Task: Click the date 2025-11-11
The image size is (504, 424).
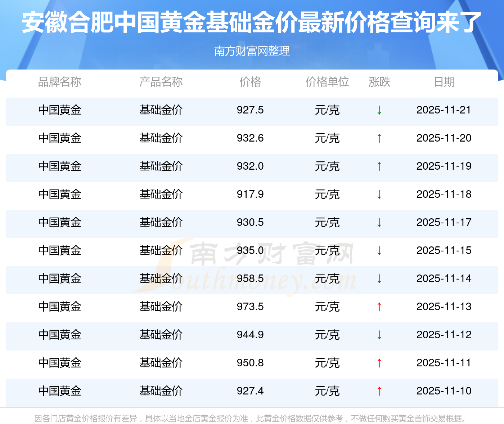Action: pos(444,363)
